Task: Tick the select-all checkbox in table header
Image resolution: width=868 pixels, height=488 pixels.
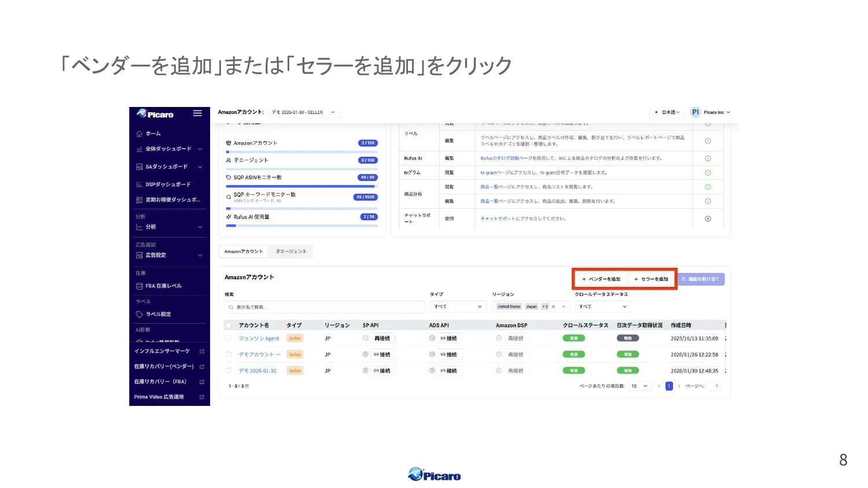Action: coord(229,326)
